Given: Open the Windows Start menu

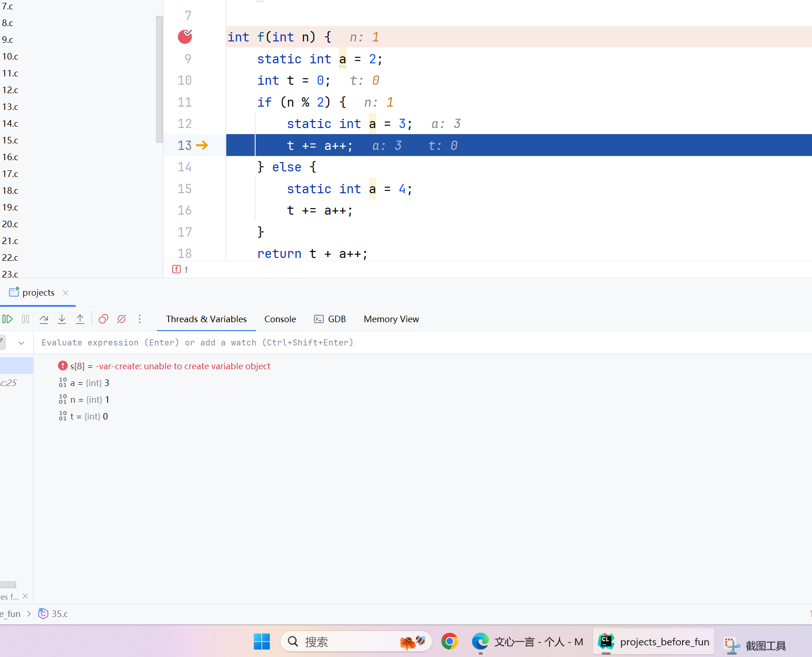Looking at the screenshot, I should click(x=262, y=642).
